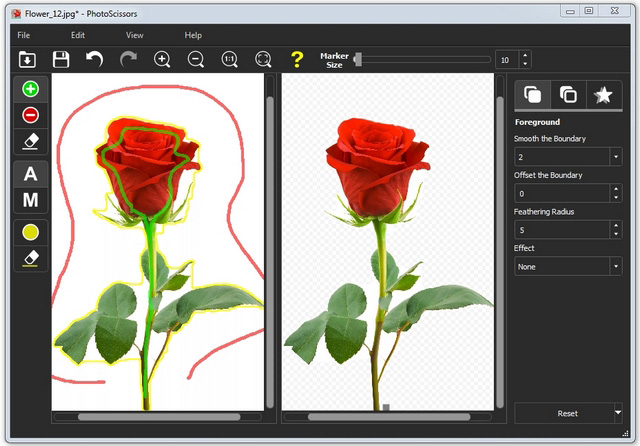The height and width of the screenshot is (446, 640).
Task: Click the Zoom In magnifier icon
Action: pyautogui.click(x=162, y=60)
